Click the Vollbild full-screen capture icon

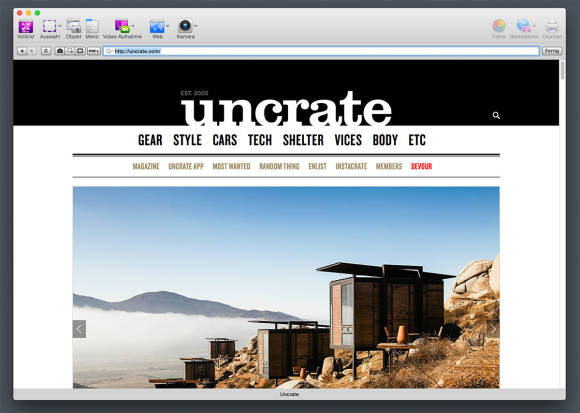pos(26,27)
